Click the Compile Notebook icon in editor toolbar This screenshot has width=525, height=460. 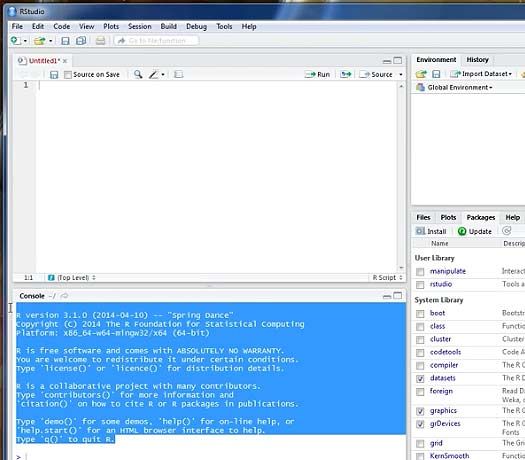coord(179,74)
